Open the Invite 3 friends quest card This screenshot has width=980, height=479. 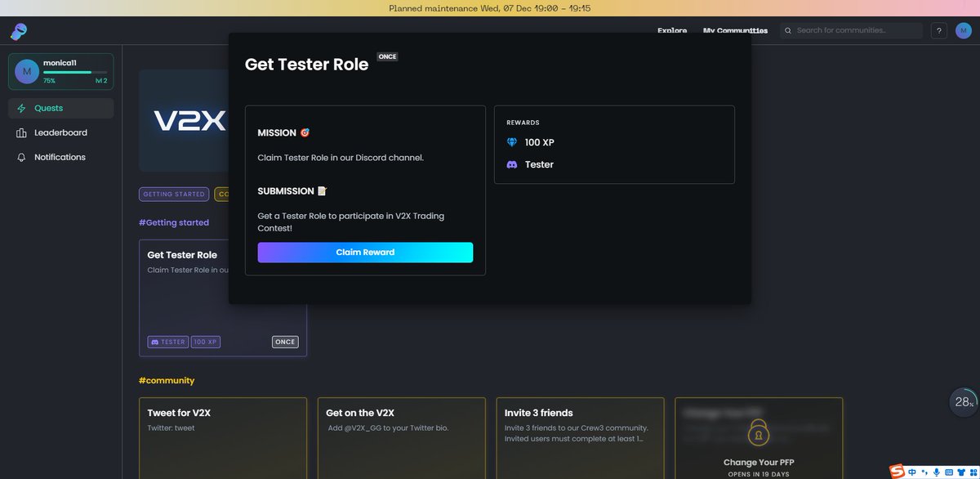(x=580, y=438)
